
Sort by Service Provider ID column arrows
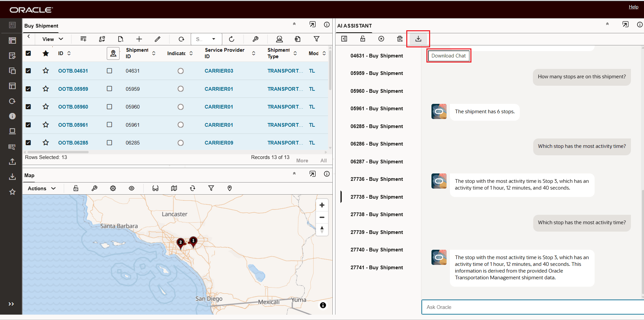coord(254,53)
